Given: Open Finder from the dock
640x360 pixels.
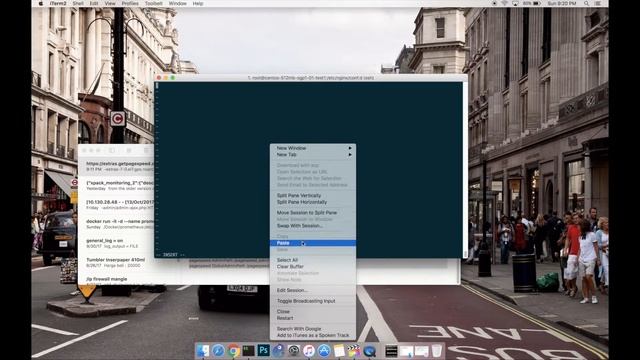Looking at the screenshot, I should [203, 351].
